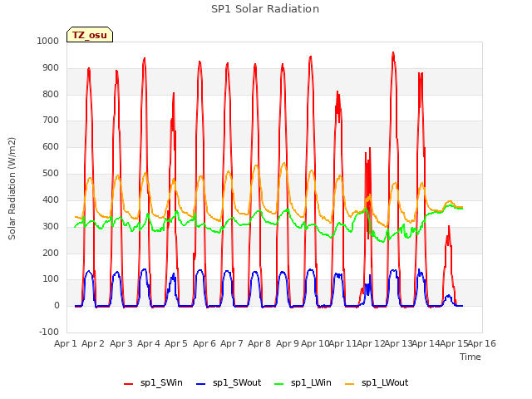This screenshot has width=532, height=399.
Task: Click the Apr 2 x-axis label
Action: pyautogui.click(x=93, y=343)
